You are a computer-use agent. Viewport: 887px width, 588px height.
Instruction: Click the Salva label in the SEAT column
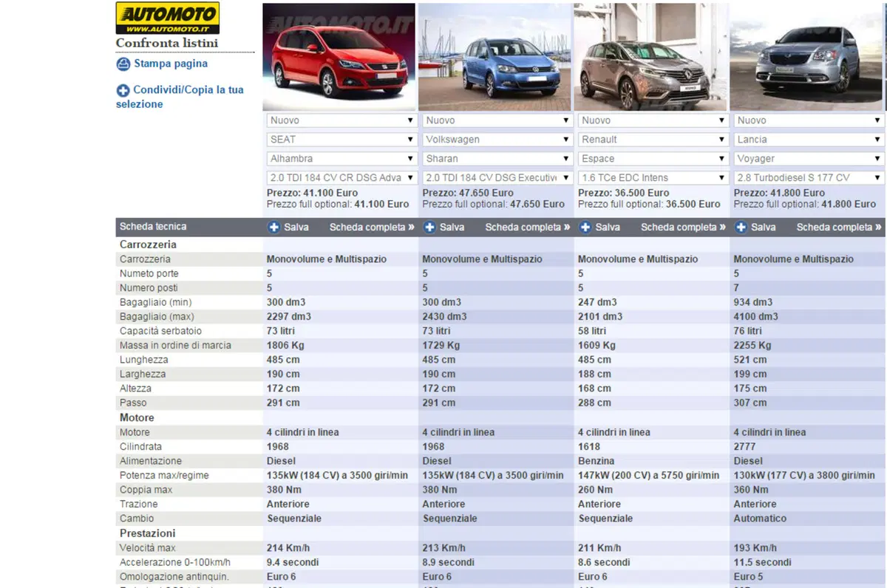(x=296, y=228)
